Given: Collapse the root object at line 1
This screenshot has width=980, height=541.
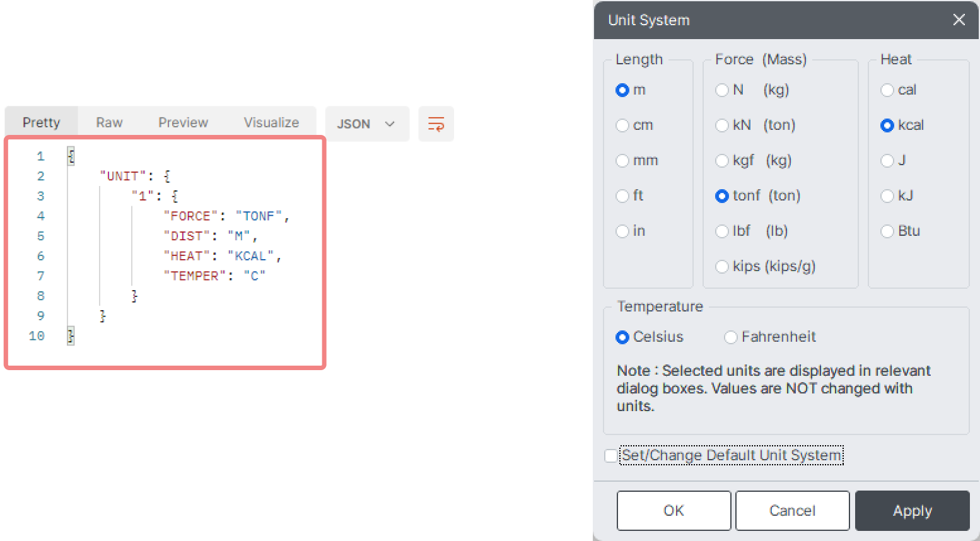Looking at the screenshot, I should [x=71, y=156].
